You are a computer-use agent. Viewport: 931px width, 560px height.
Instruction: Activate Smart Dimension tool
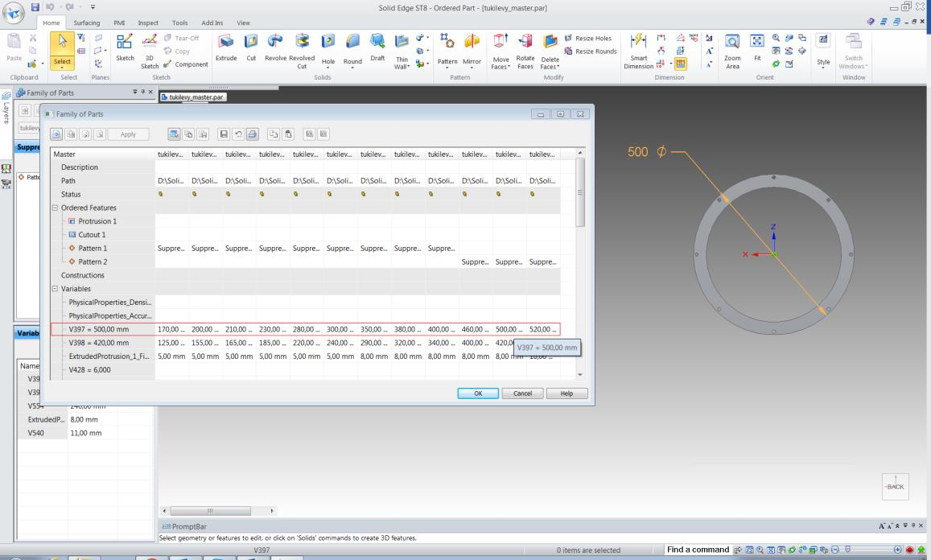pos(638,51)
